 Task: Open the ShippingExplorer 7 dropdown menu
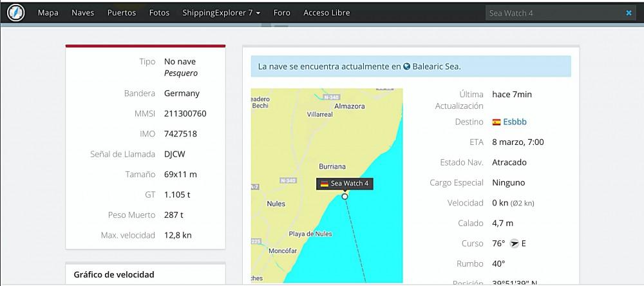tap(221, 13)
